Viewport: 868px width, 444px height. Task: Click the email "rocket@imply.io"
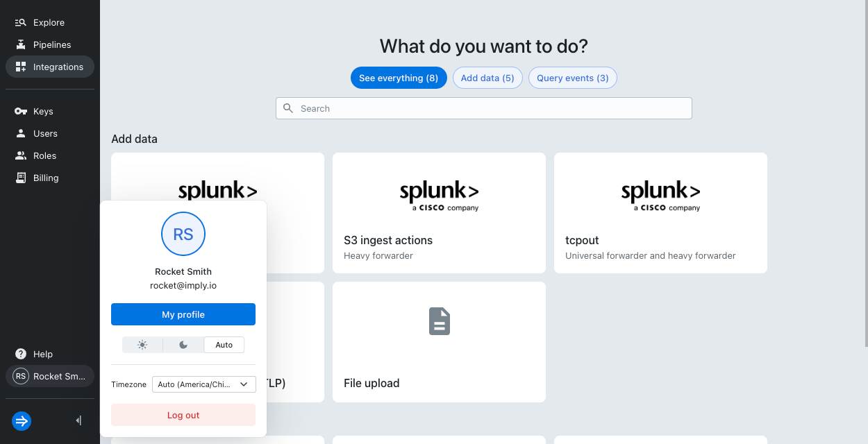pos(183,285)
